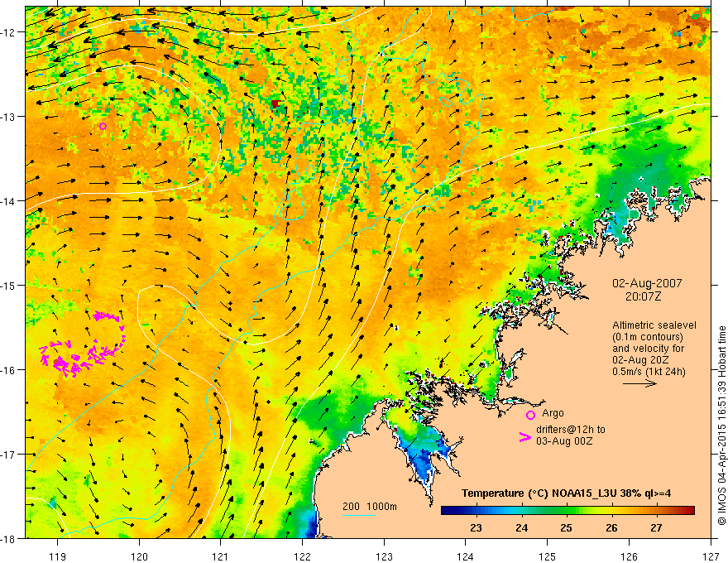Click the '23' color bar tick label
This screenshot has width=728, height=563.
[476, 528]
